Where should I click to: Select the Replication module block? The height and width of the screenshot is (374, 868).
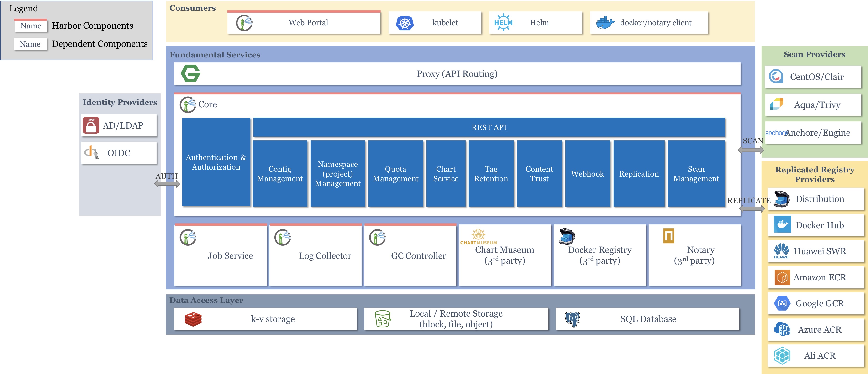click(639, 174)
